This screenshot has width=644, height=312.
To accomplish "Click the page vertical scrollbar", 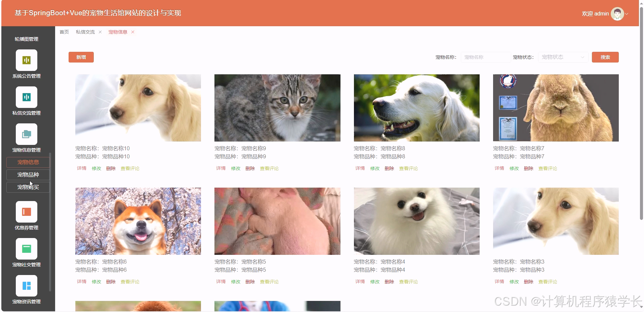I will pyautogui.click(x=642, y=114).
